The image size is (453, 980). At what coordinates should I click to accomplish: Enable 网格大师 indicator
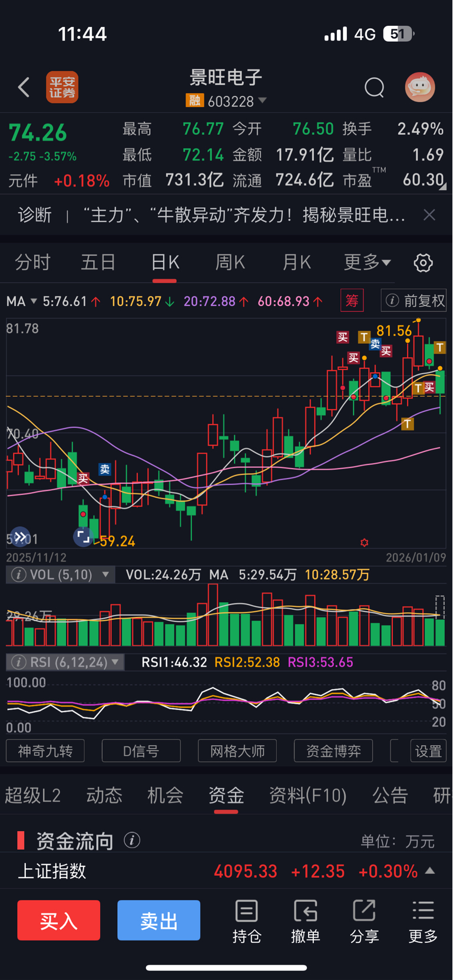tap(237, 751)
